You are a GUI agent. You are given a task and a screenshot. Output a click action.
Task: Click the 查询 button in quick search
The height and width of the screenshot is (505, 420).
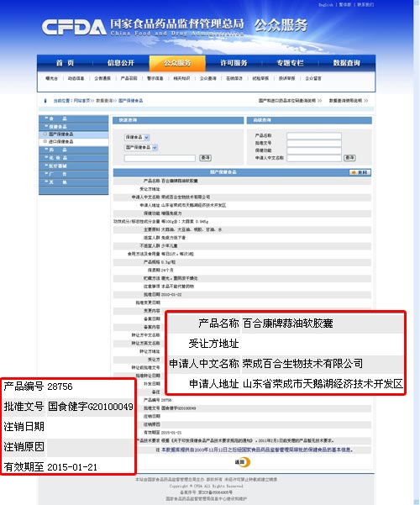tap(206, 158)
